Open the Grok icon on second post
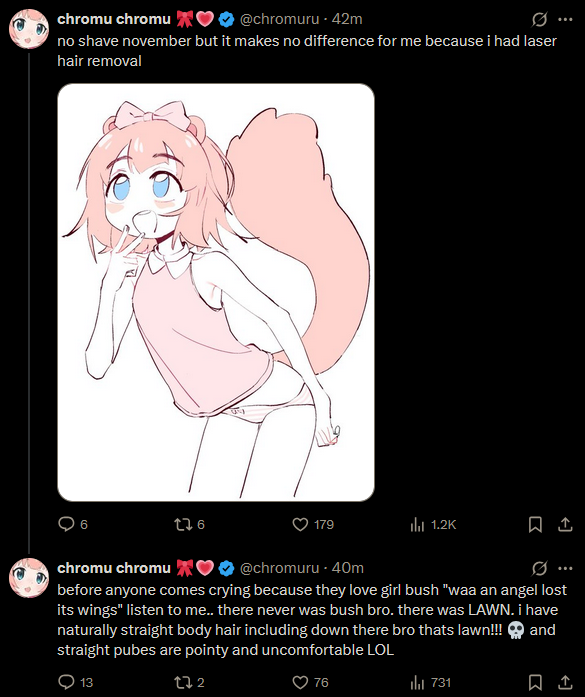The width and height of the screenshot is (585, 697). point(539,568)
